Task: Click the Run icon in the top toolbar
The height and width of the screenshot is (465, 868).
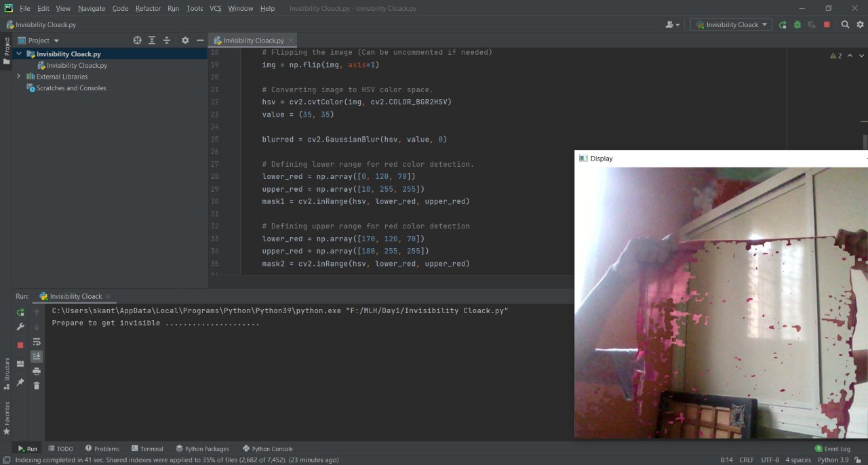Action: click(x=783, y=24)
